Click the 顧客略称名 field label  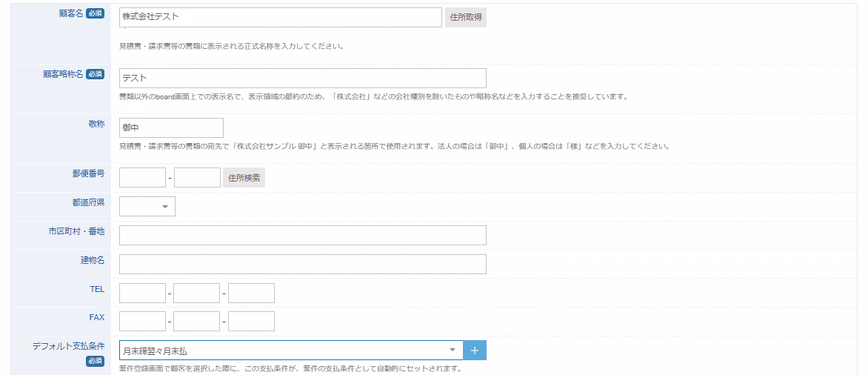point(62,73)
